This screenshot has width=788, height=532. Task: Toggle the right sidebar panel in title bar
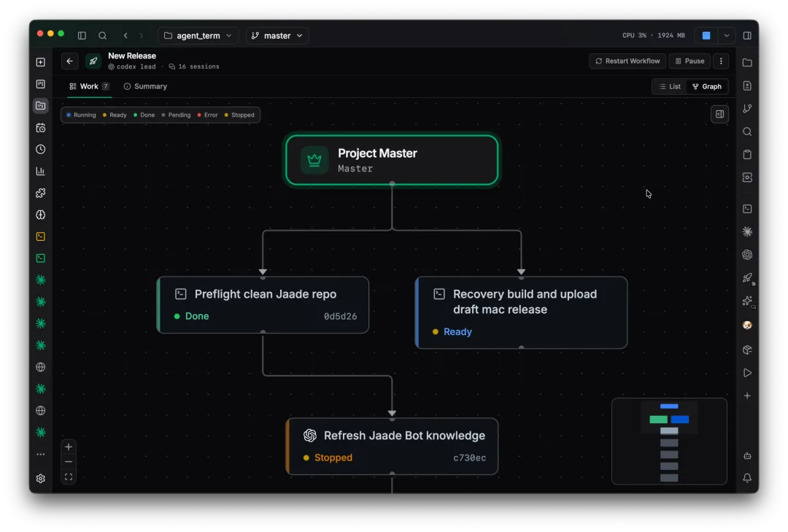tap(747, 36)
